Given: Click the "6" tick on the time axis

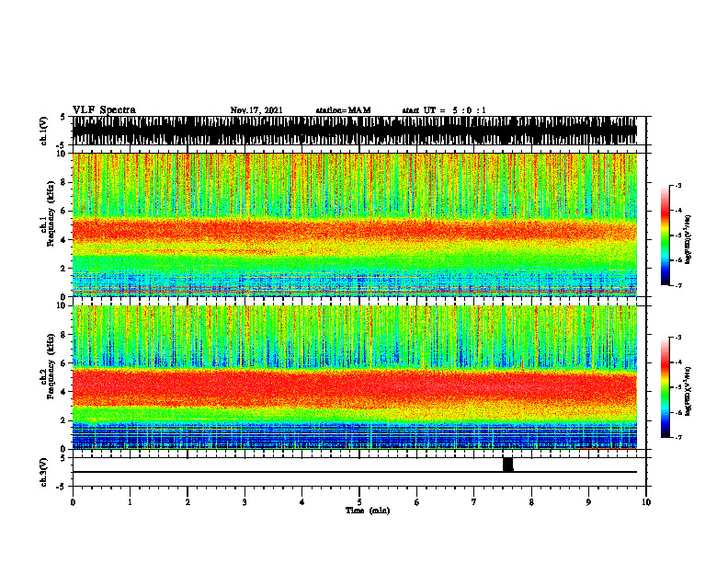Looking at the screenshot, I should click(x=416, y=502).
